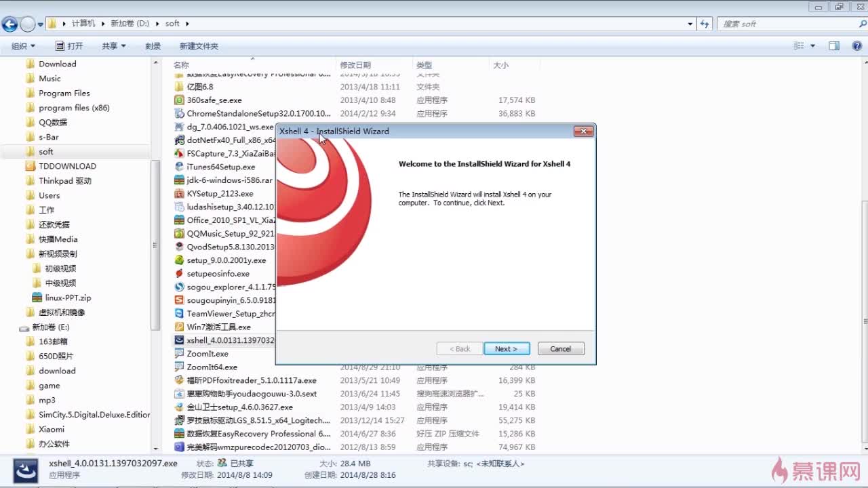The image size is (868, 488).
Task: Select the Win7激活工具.exe icon
Action: click(179, 327)
